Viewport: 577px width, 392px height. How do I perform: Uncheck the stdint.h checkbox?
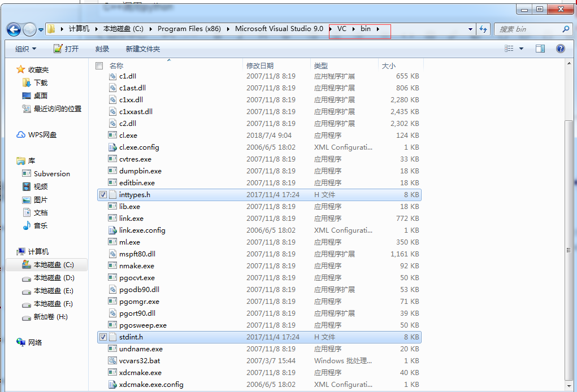[103, 337]
